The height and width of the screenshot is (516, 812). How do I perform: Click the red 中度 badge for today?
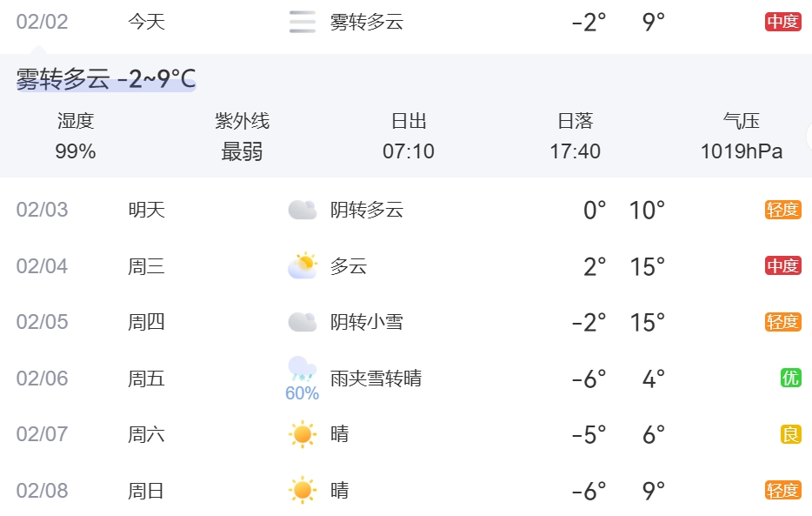click(782, 22)
